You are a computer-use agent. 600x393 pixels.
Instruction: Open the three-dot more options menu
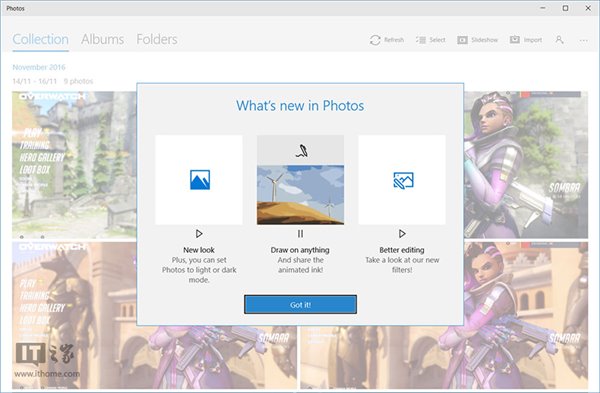click(584, 40)
